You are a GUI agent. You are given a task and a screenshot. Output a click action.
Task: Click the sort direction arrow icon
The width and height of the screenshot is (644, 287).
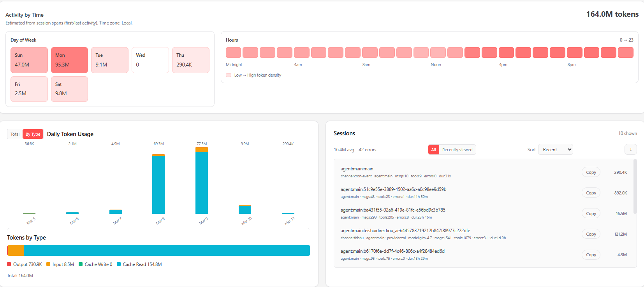click(x=630, y=150)
